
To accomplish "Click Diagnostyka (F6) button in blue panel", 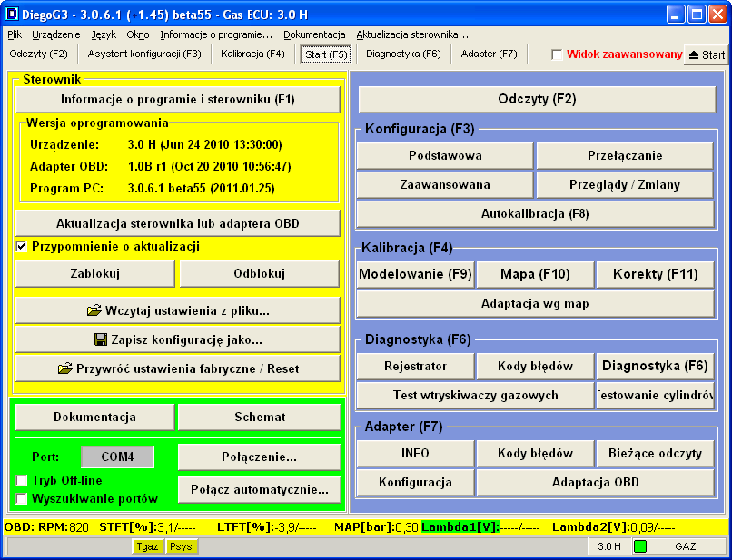I will pyautogui.click(x=655, y=366).
